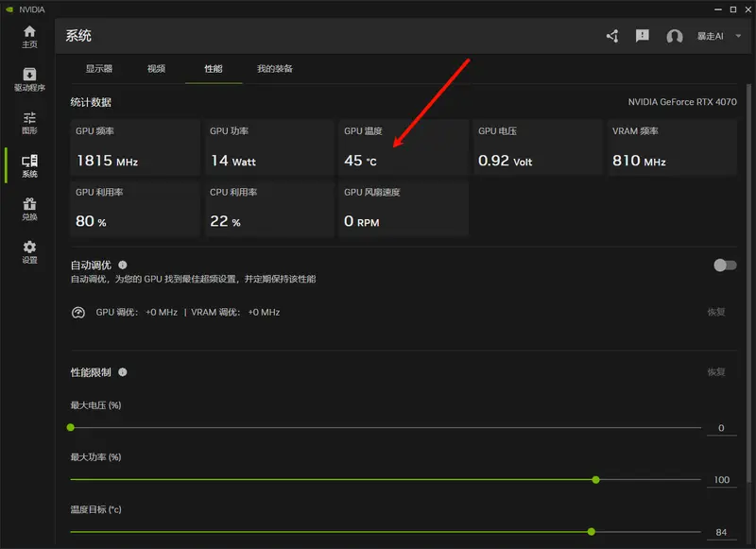
Task: Click the 最大功率 value field showing 100
Action: coord(721,480)
